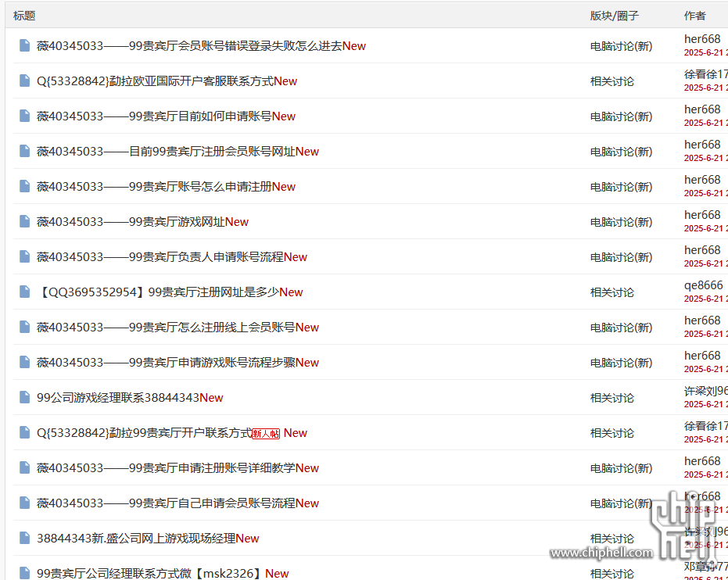The width and height of the screenshot is (728, 580).
Task: Click the document icon beside 会员账号错误登录失败怎么进去 thread
Action: (24, 45)
